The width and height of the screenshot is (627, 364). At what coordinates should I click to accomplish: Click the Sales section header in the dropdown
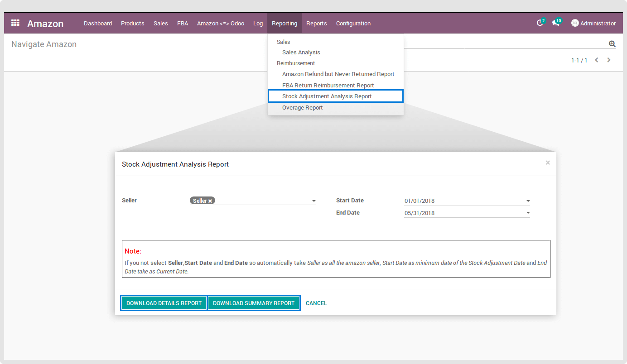pyautogui.click(x=283, y=42)
